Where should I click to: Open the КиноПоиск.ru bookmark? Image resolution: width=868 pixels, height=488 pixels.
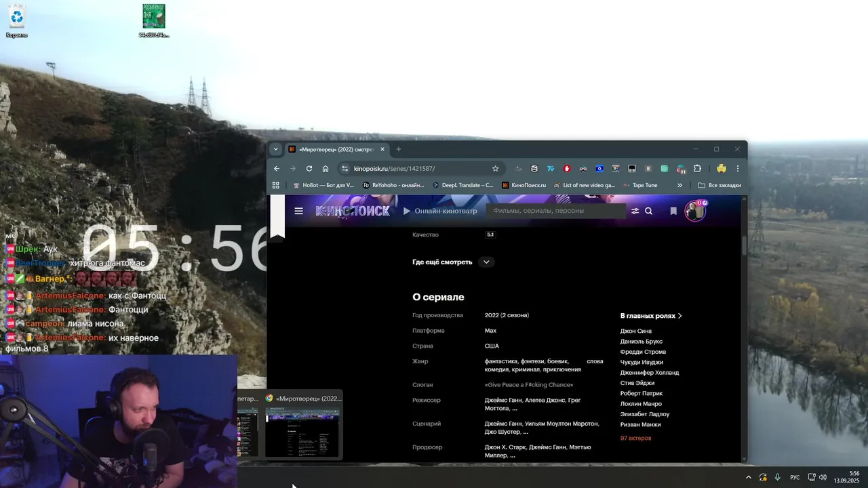tap(524, 185)
